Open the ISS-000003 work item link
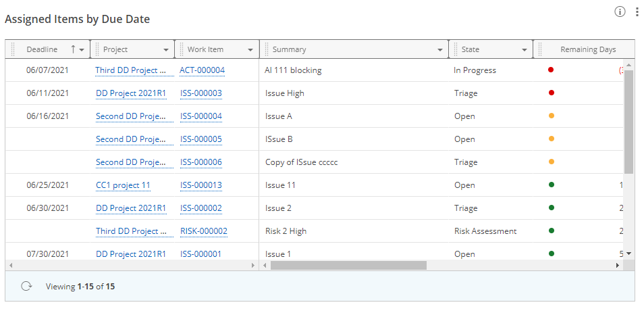This screenshot has height=311, width=644. click(x=200, y=93)
